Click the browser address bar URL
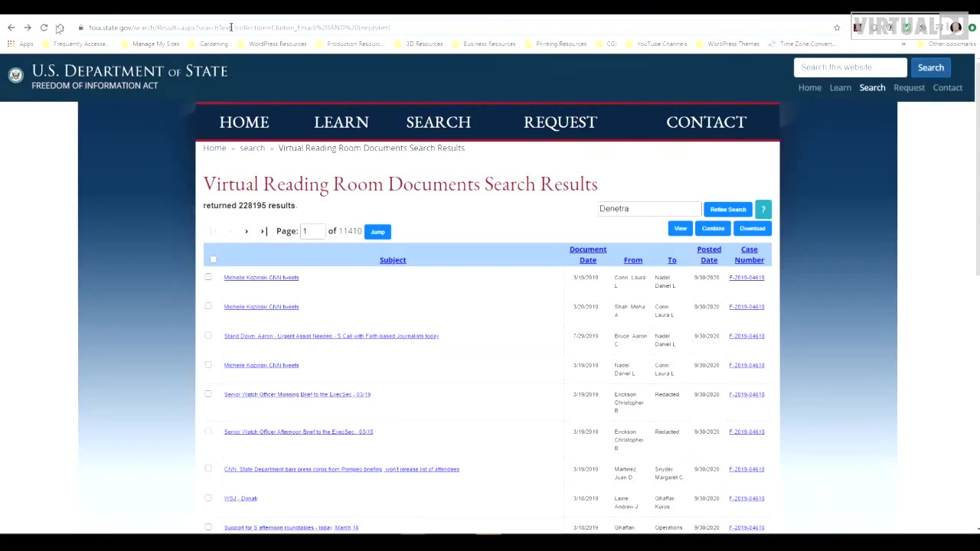The width and height of the screenshot is (980, 551). (x=240, y=28)
